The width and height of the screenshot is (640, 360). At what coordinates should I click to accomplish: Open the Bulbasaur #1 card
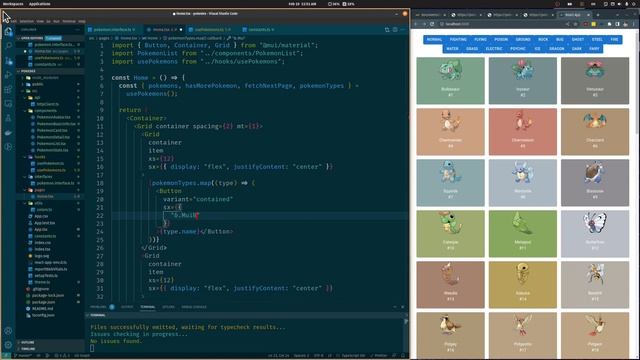point(450,80)
